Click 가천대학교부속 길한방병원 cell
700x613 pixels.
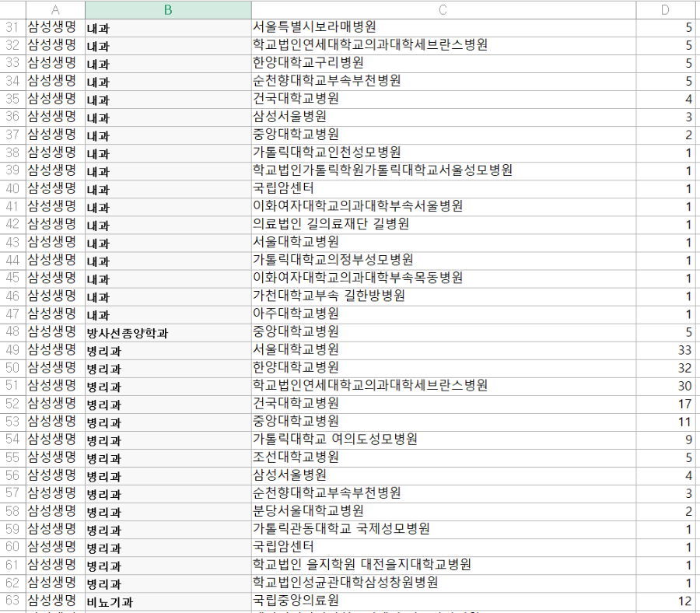(x=443, y=296)
